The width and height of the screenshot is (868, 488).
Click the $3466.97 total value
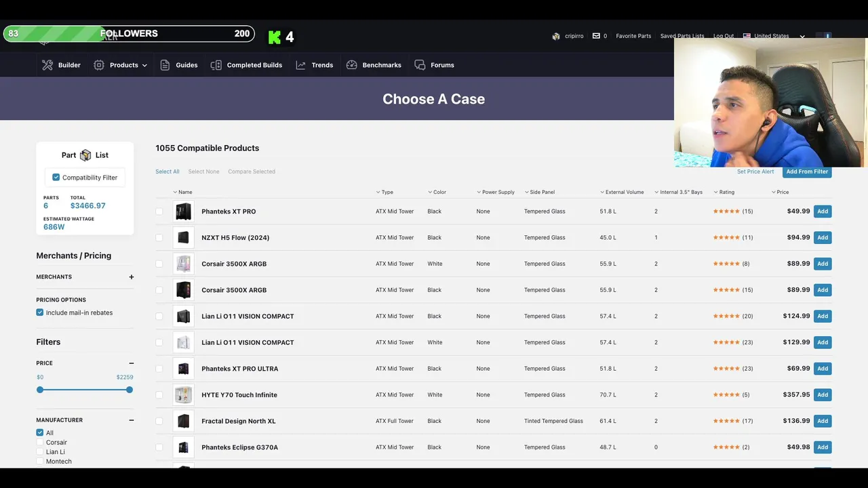click(88, 205)
